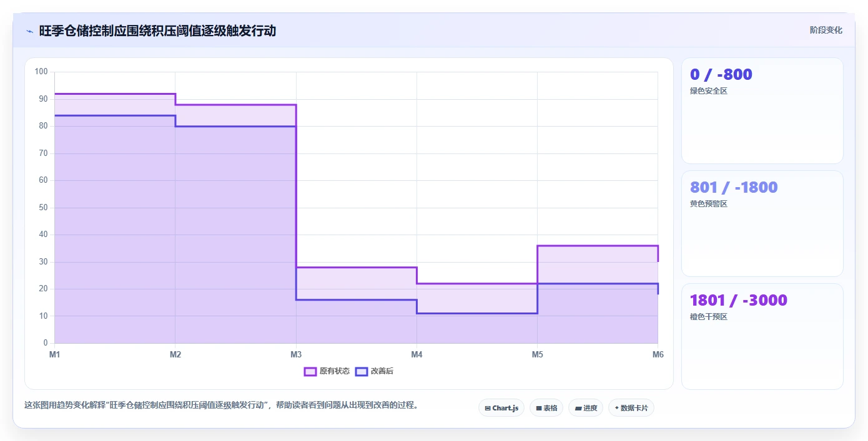Click the 绿色安全区 label text
Viewport: 868px width, 441px height.
(709, 91)
